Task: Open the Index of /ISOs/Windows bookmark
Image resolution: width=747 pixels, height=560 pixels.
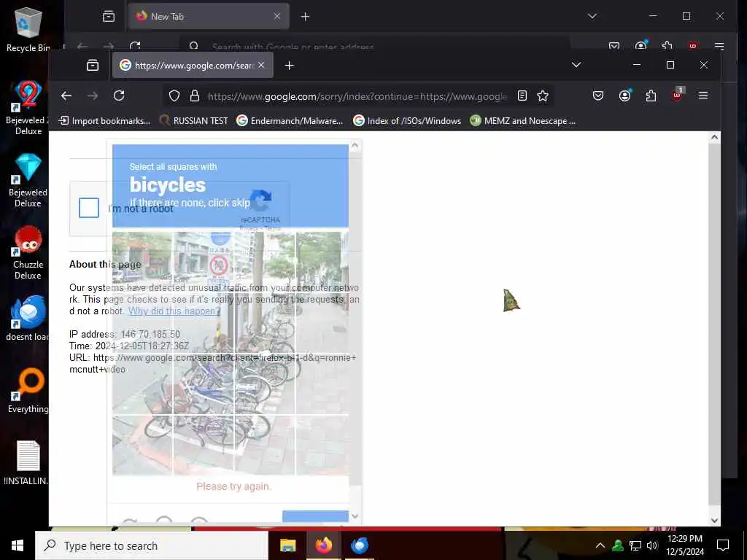Action: [407, 121]
